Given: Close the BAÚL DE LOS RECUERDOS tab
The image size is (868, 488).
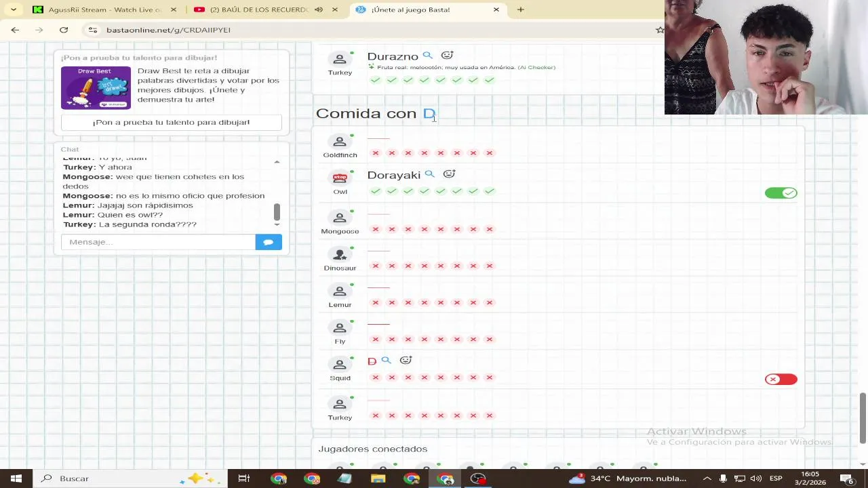Looking at the screenshot, I should 335,9.
